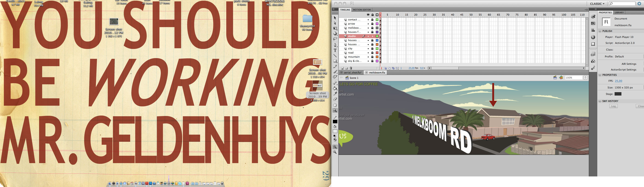This screenshot has height=187, width=644.
Task: Toggle visibility dot of city layer
Action: click(368, 49)
